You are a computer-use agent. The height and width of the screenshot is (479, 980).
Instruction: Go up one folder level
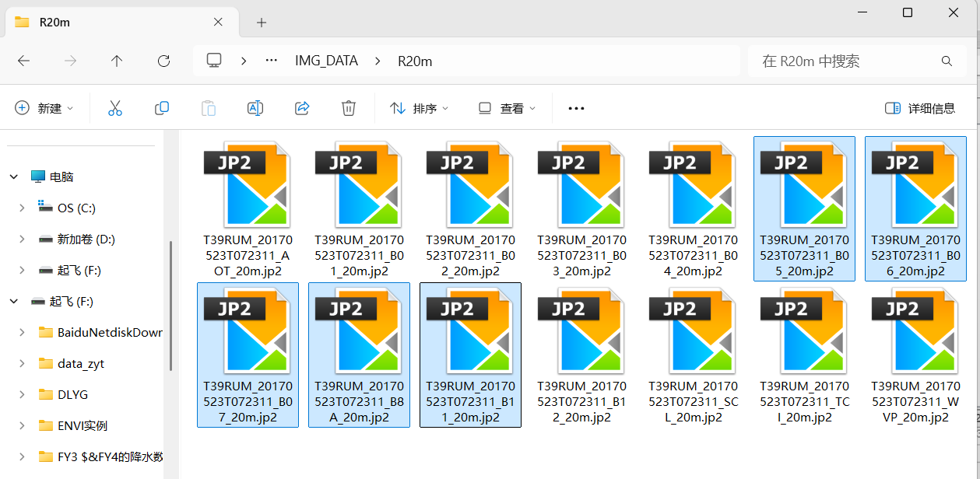pos(117,61)
